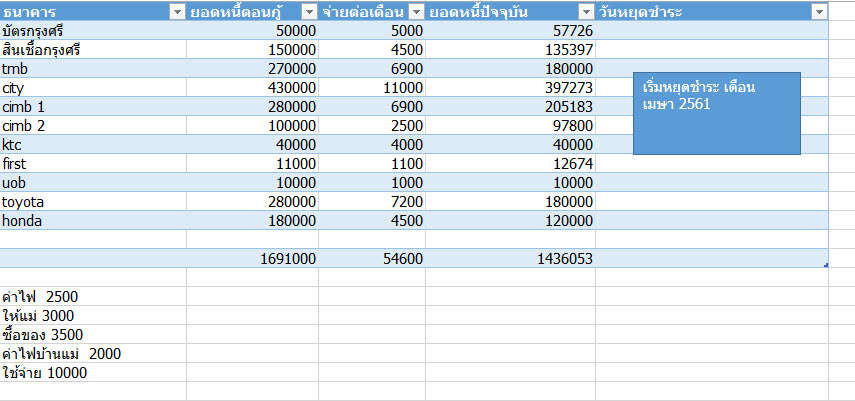
Task: Click the 4000 monthly payment for ktc
Action: [x=372, y=145]
